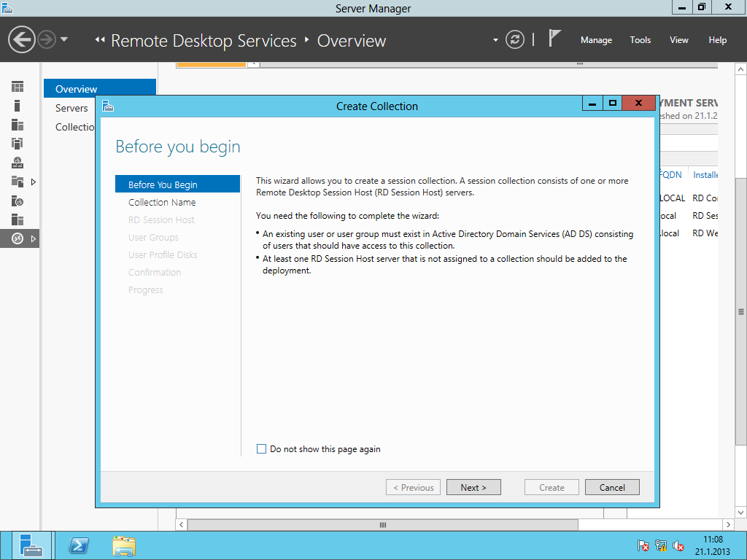This screenshot has width=747, height=560.
Task: Click the File and Storage Services icon
Action: (x=18, y=182)
